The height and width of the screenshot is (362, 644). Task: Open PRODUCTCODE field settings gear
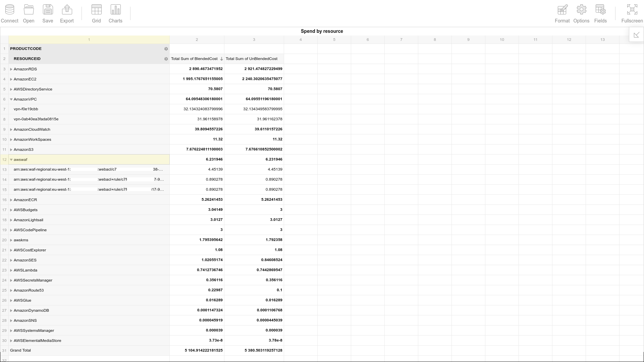click(x=166, y=49)
